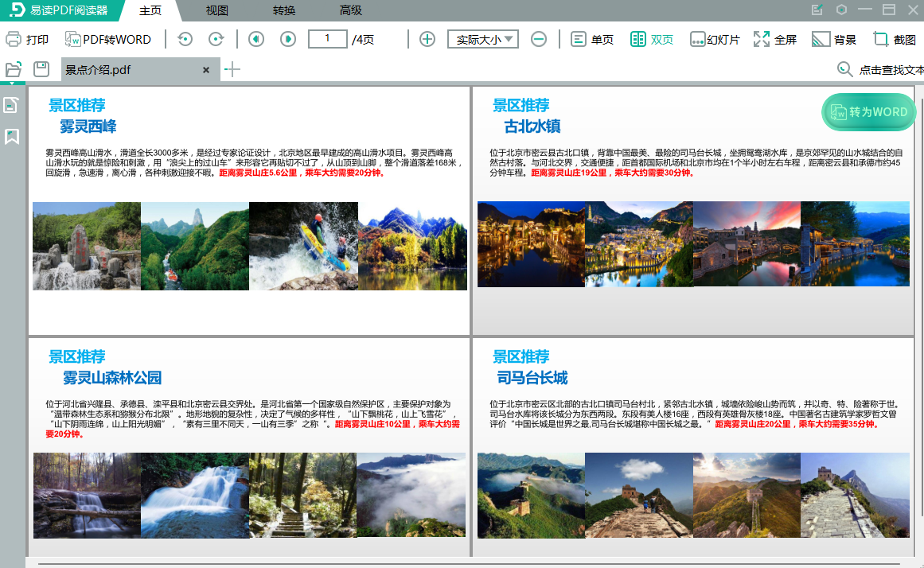
Task: Switch to 单页 single page view
Action: 592,40
